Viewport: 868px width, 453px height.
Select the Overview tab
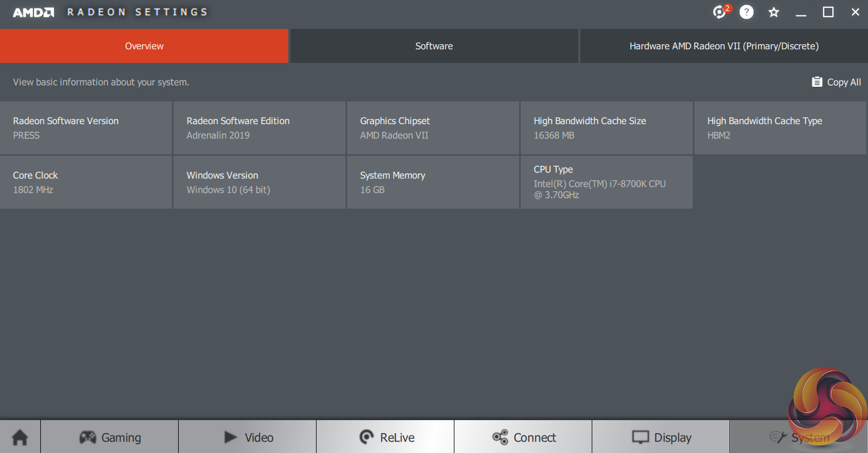point(144,46)
